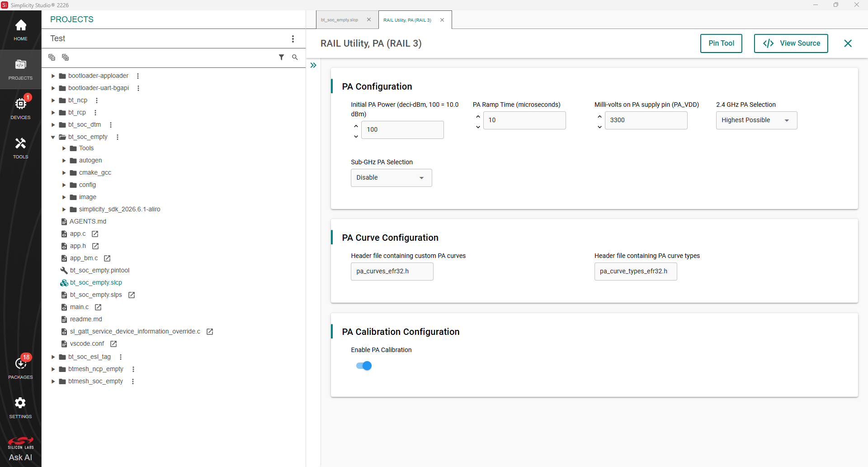
Task: Click the expand all projects icon
Action: pyautogui.click(x=65, y=57)
